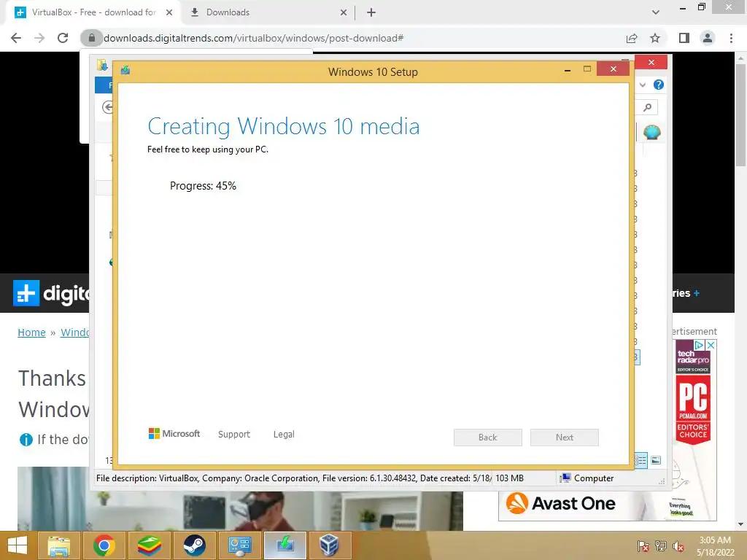The width and height of the screenshot is (747, 560).
Task: Switch to the Downloads tab
Action: (267, 12)
